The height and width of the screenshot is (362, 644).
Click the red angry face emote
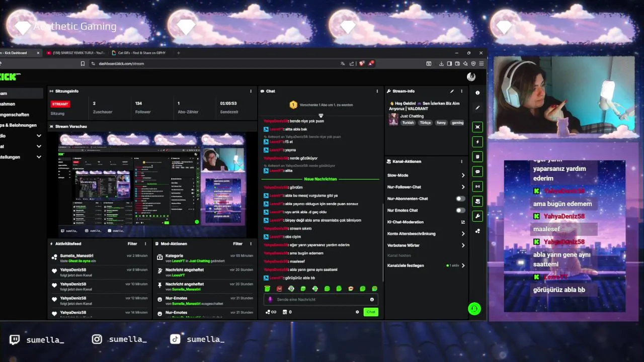point(279,289)
